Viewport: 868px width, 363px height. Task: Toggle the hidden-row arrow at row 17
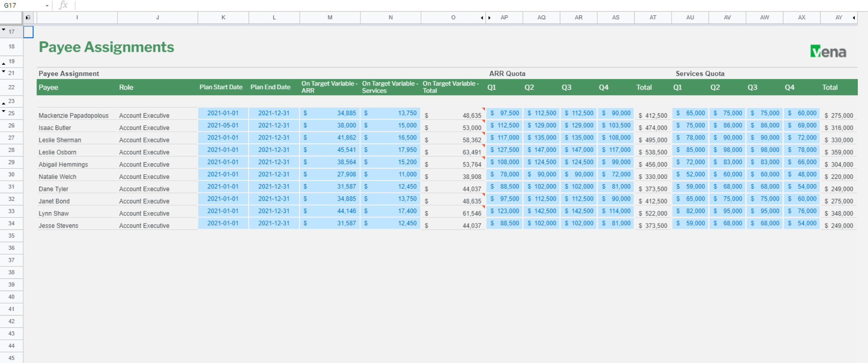[x=4, y=30]
